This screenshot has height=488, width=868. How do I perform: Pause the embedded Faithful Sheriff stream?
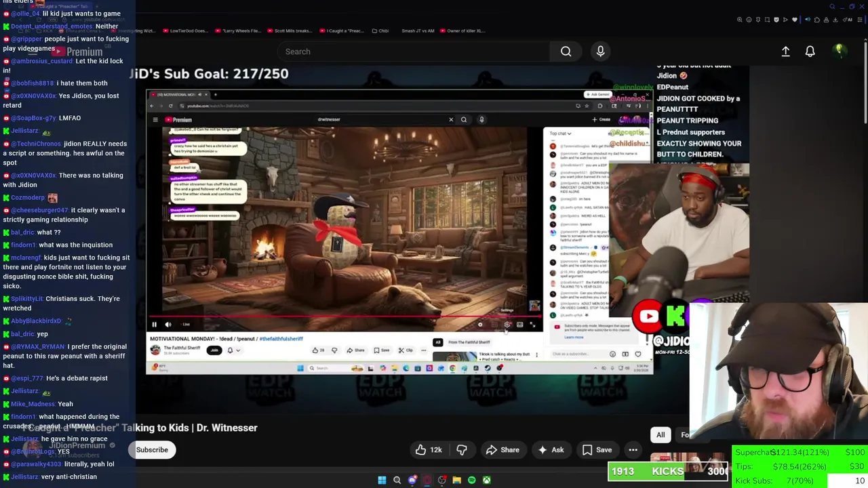pyautogui.click(x=154, y=325)
